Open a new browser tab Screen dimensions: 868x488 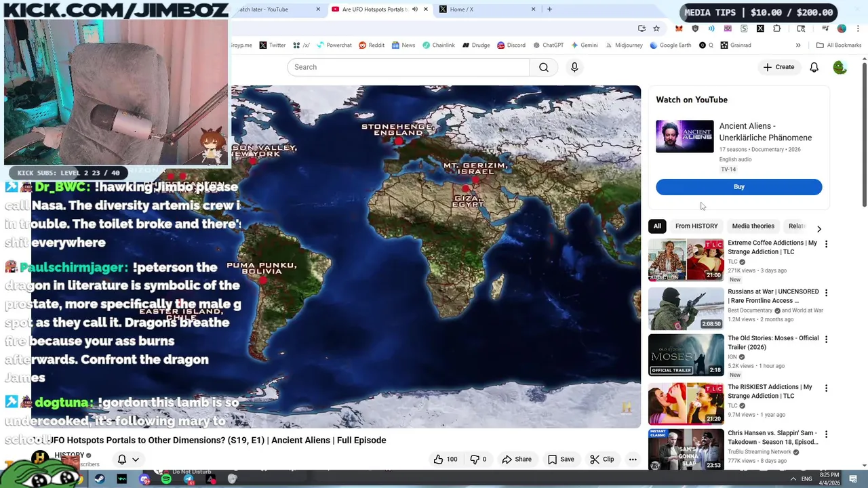coord(549,9)
